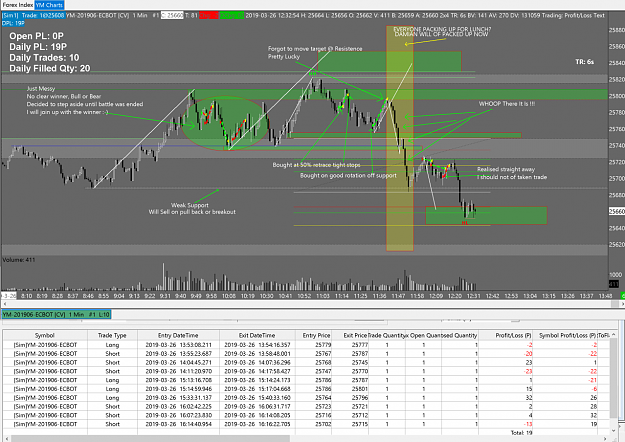Image resolution: width=625 pixels, height=442 pixels.
Task: Click the trade table scroll-up arrow
Action: 613,335
